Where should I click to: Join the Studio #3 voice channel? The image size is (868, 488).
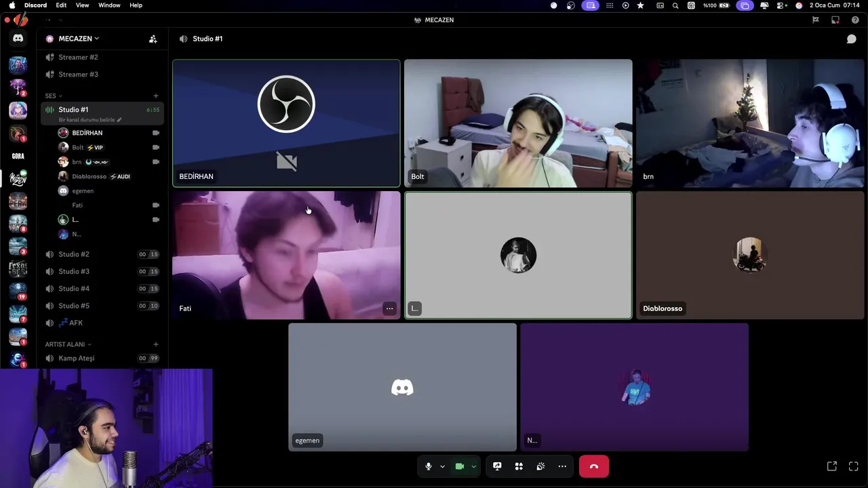coord(102,271)
